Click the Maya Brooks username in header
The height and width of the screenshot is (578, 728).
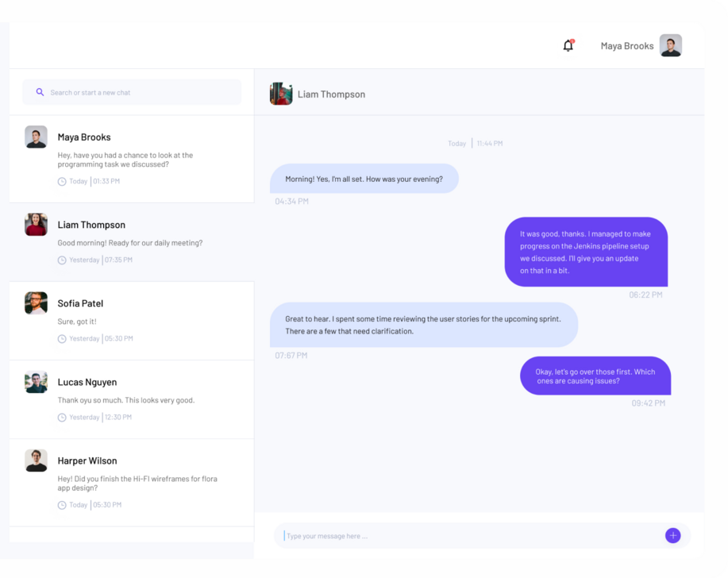627,46
